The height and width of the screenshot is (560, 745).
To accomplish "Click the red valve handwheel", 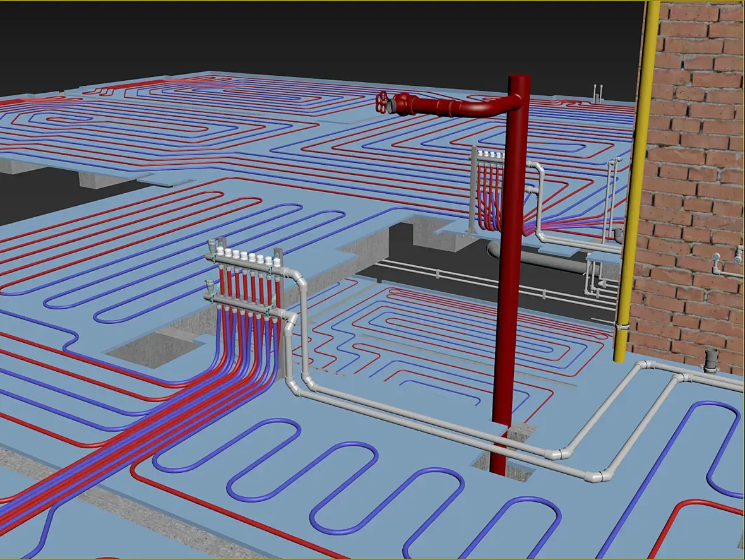I will 381,102.
